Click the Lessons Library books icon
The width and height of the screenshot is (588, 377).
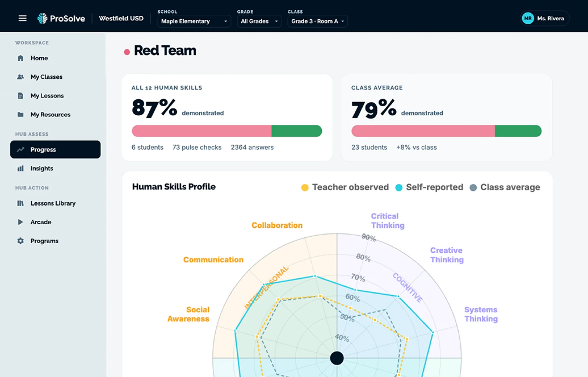click(x=21, y=203)
